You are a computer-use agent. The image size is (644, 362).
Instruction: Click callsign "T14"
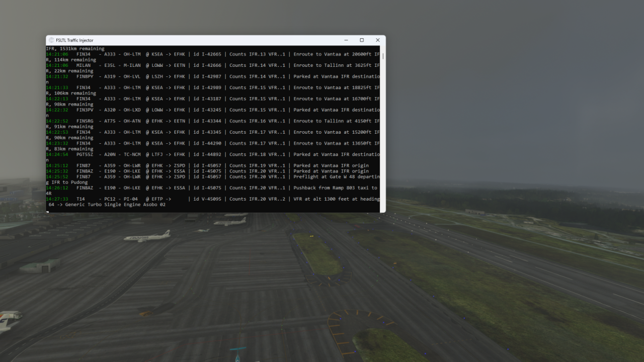coord(80,199)
